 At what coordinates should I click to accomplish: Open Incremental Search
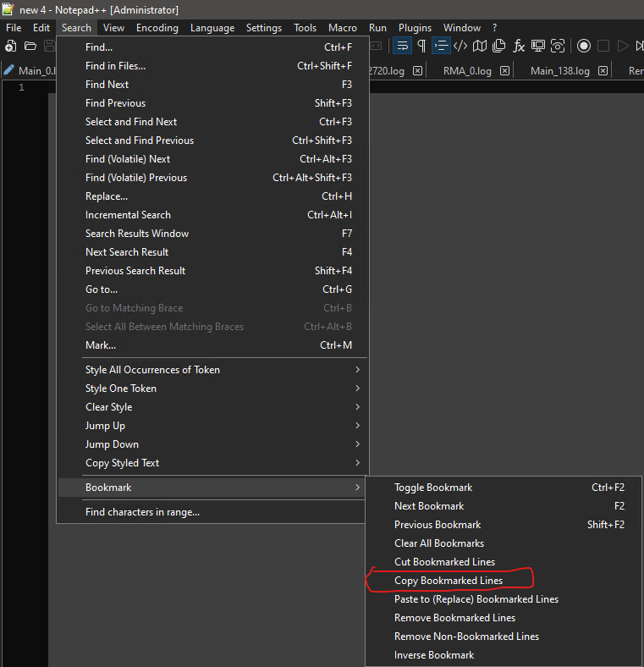pos(212,215)
